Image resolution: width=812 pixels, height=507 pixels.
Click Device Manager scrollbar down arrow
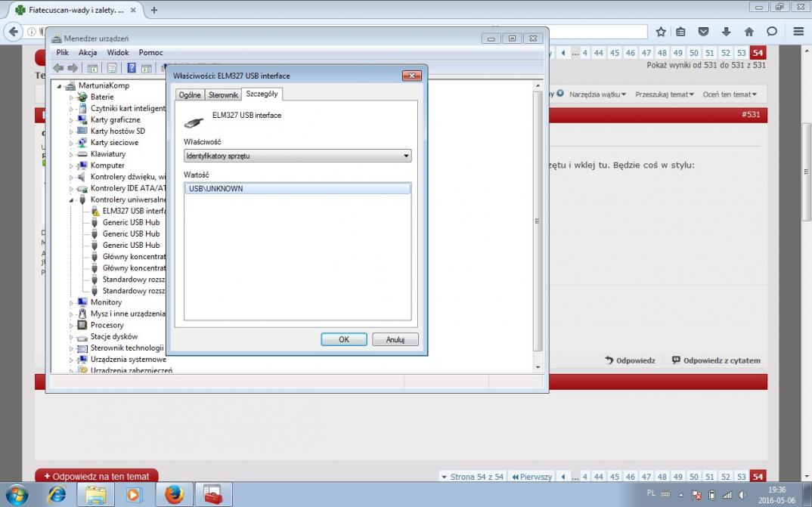tap(538, 366)
